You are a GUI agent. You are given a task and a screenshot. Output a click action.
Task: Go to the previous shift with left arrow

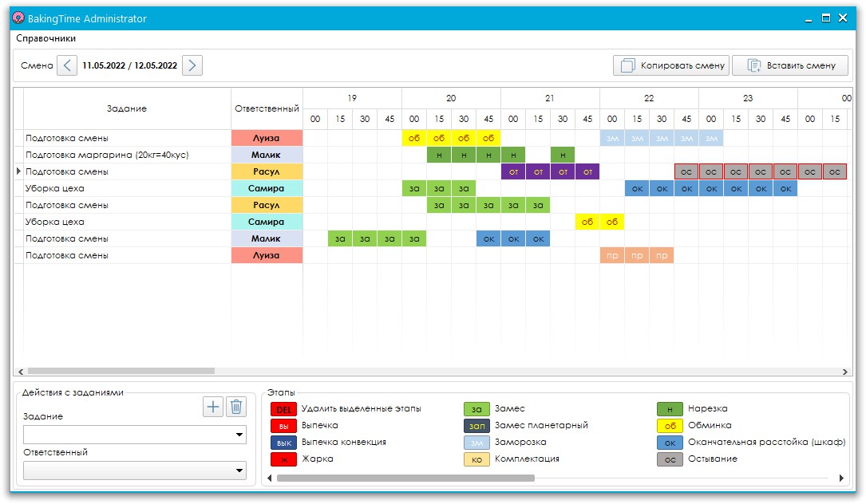point(67,65)
